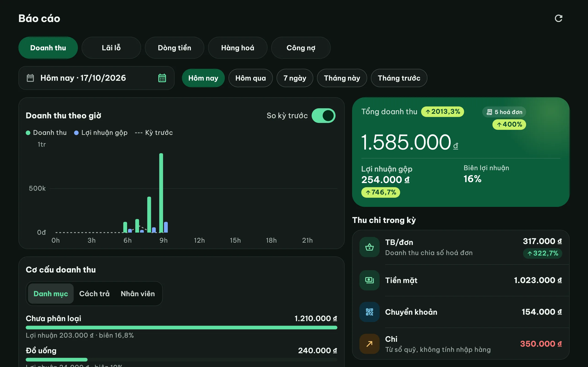This screenshot has height=367, width=588.
Task: Open the green calendar picker icon
Action: 162,78
